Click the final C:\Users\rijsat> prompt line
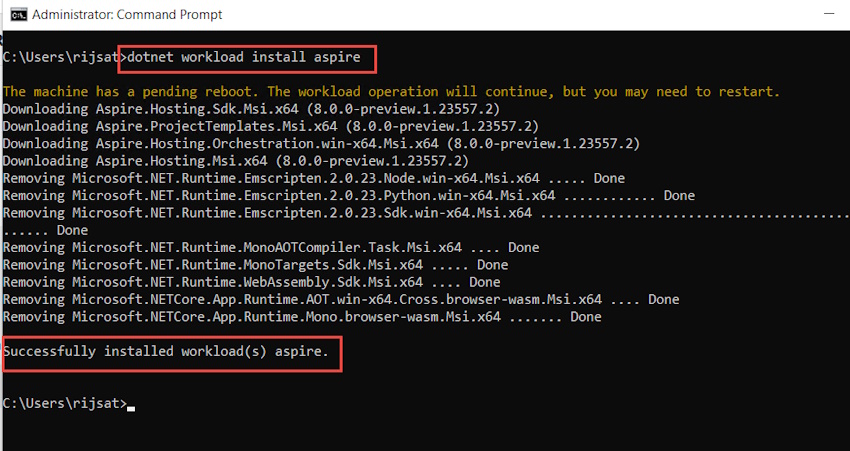 point(65,404)
